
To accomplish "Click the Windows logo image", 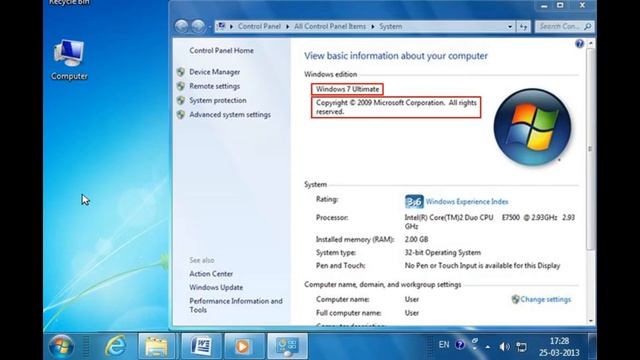I will pos(532,127).
